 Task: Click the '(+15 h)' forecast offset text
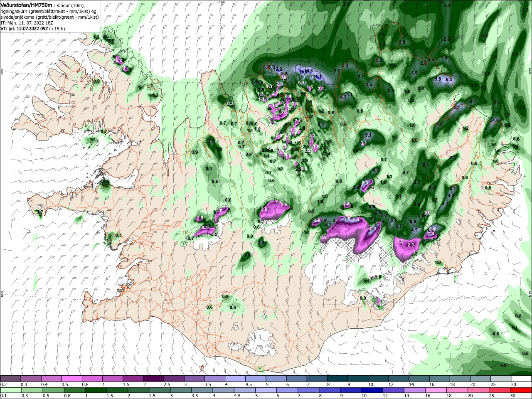pyautogui.click(x=58, y=29)
